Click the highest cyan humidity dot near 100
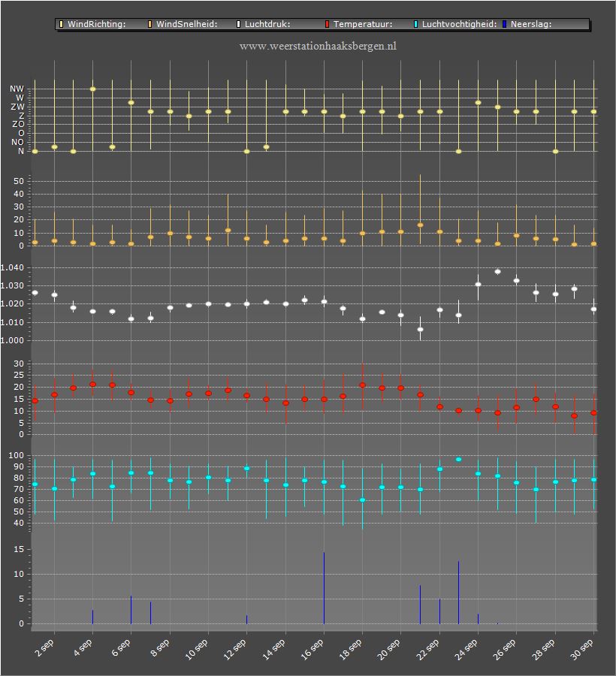Image resolution: width=616 pixels, height=676 pixels. pyautogui.click(x=459, y=460)
